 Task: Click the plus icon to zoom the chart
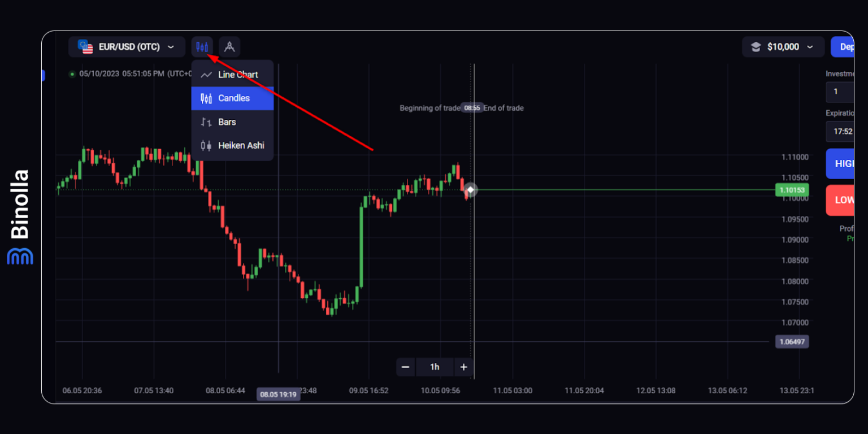tap(463, 367)
